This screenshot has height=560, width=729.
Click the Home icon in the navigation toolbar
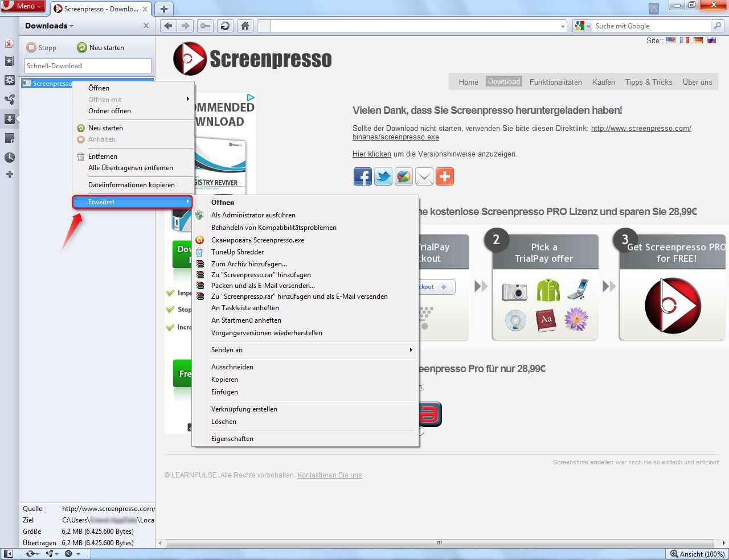pos(245,26)
